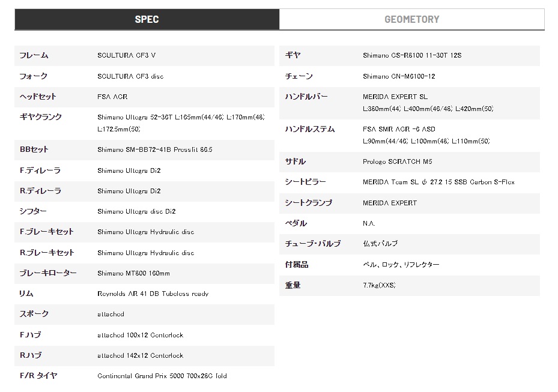Screen dimensions: 558x392
Task: Click the Continental Grand Prix 5000 tire value
Action: point(162,376)
